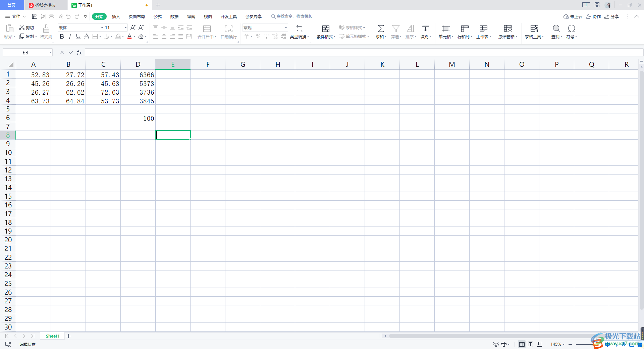This screenshot has width=644, height=349.
Task: Click the Find (查找) magnifier icon
Action: 556,29
